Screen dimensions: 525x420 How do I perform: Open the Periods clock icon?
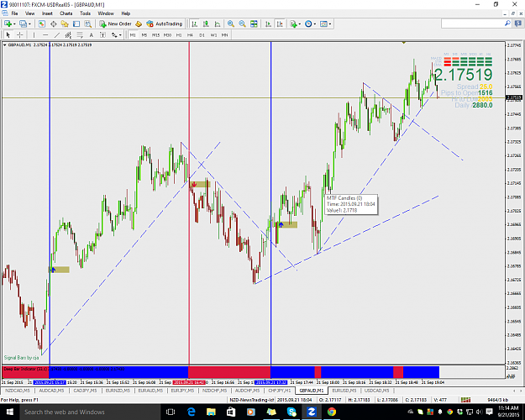(308, 24)
